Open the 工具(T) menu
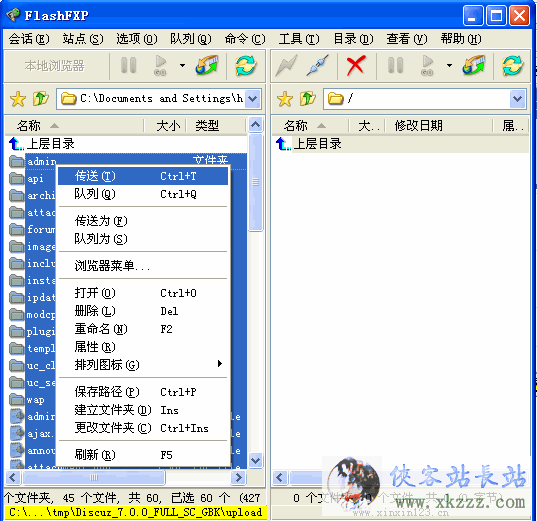The image size is (537, 521). [299, 39]
